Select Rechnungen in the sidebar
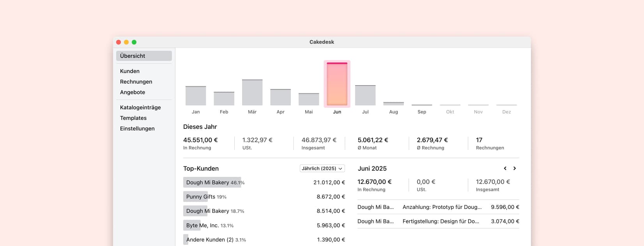 pyautogui.click(x=136, y=82)
